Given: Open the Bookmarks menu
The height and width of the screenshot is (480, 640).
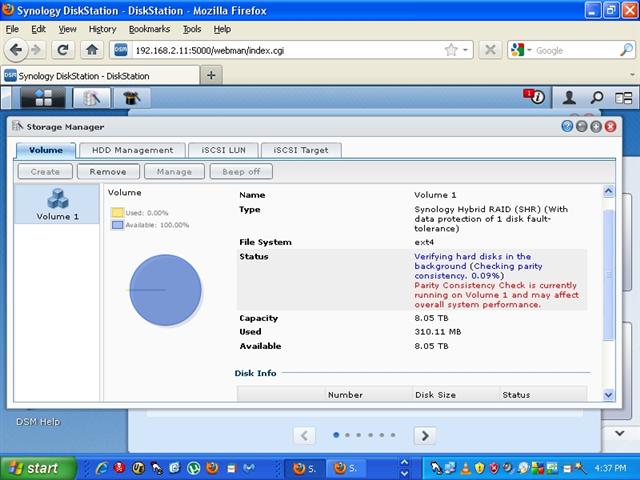Looking at the screenshot, I should [x=149, y=29].
